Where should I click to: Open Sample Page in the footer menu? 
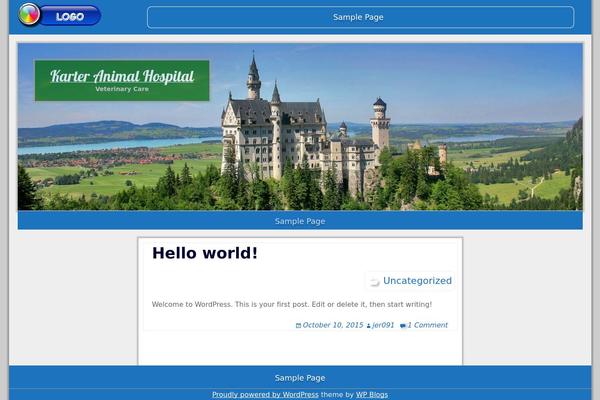(300, 378)
